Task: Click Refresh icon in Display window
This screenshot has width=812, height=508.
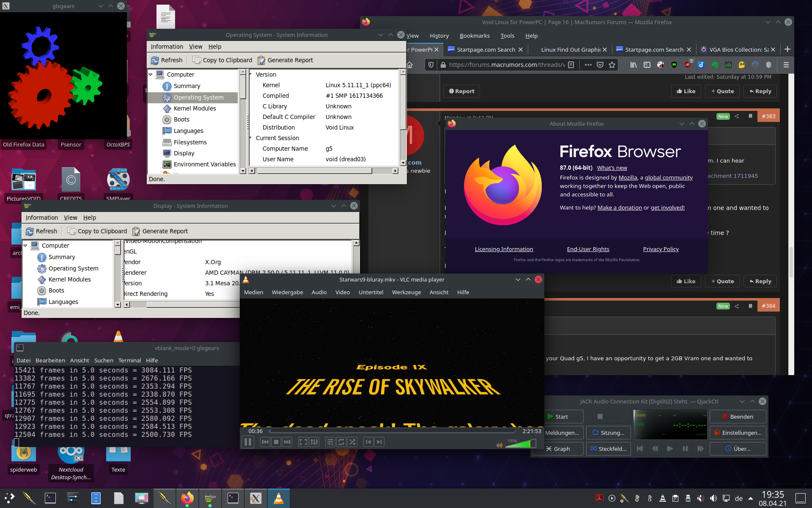Action: click(x=30, y=231)
